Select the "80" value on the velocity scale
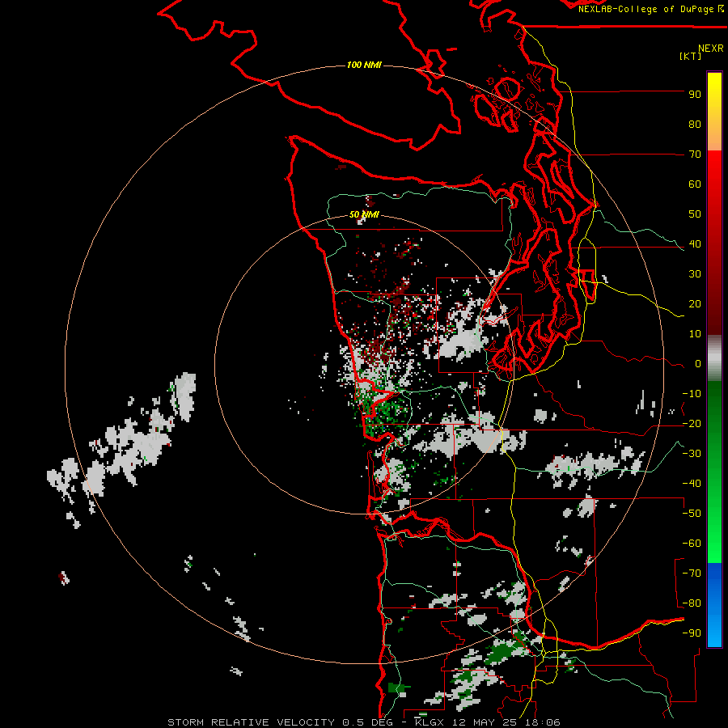The height and width of the screenshot is (728, 728). click(695, 125)
